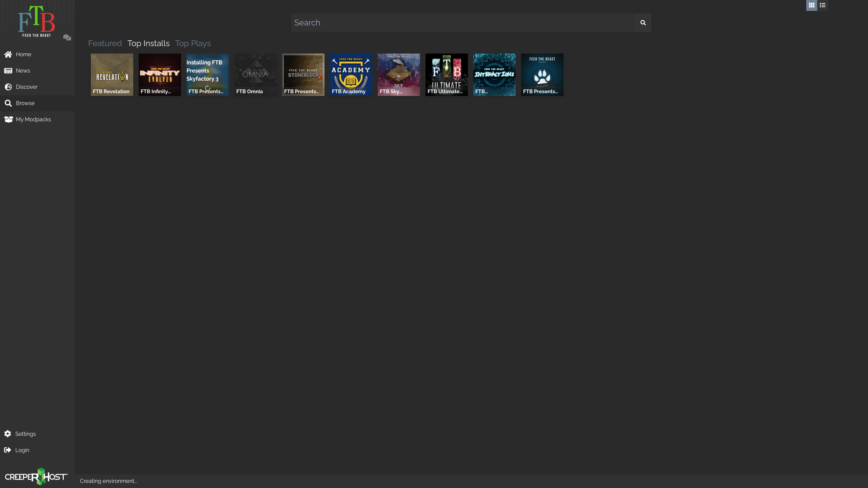This screenshot has height=488, width=868.
Task: Click in the Search field
Action: point(463,23)
